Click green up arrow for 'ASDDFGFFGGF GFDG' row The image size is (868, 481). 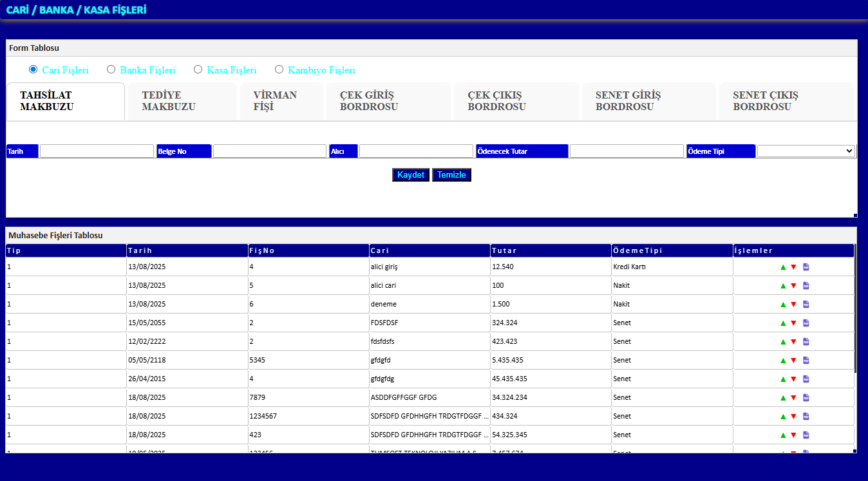point(783,398)
